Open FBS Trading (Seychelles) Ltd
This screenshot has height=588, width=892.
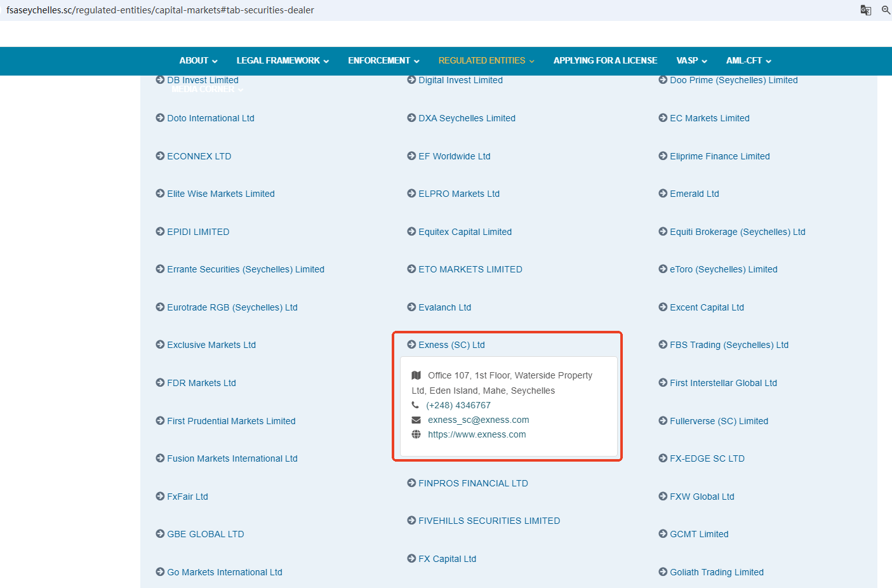[x=729, y=345]
